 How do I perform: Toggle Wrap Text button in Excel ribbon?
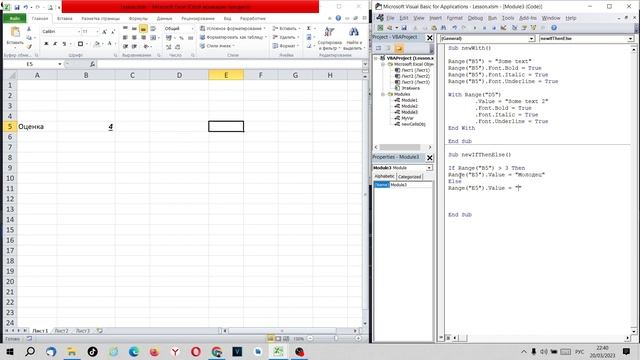point(153,28)
